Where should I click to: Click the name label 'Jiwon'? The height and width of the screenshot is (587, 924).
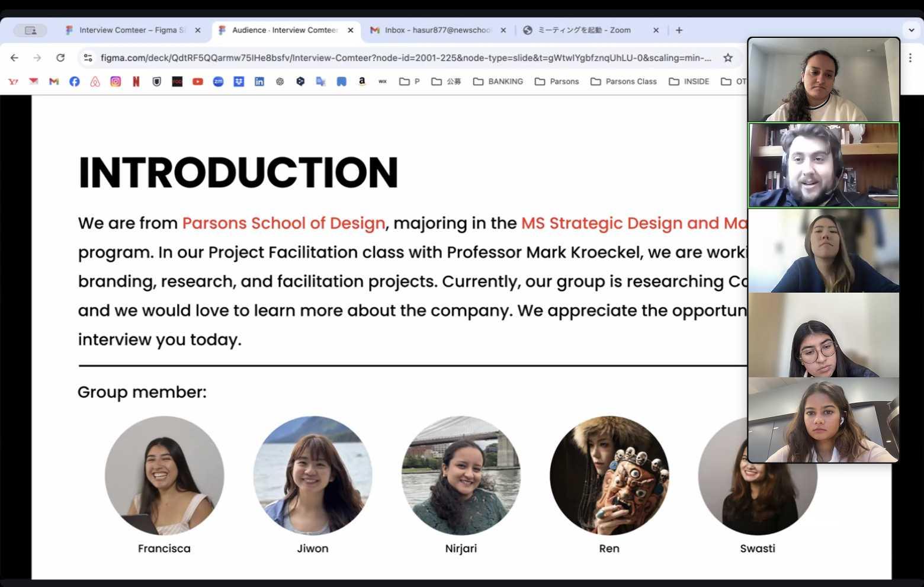(313, 548)
